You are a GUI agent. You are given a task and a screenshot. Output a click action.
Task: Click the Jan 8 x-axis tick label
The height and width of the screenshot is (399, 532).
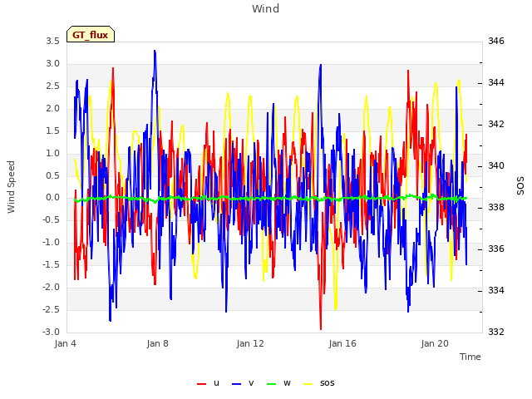tap(157, 343)
